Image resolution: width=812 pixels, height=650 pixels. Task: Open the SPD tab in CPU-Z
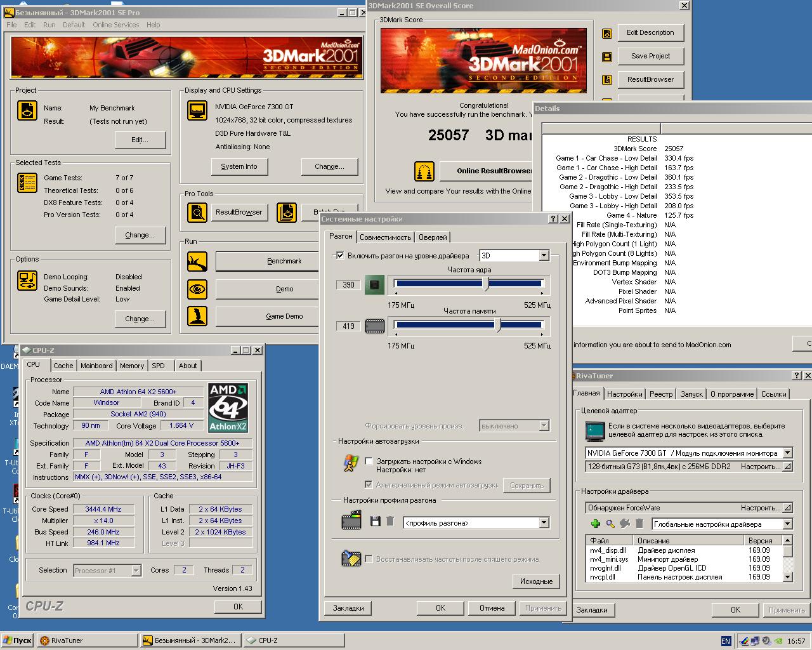pyautogui.click(x=159, y=366)
